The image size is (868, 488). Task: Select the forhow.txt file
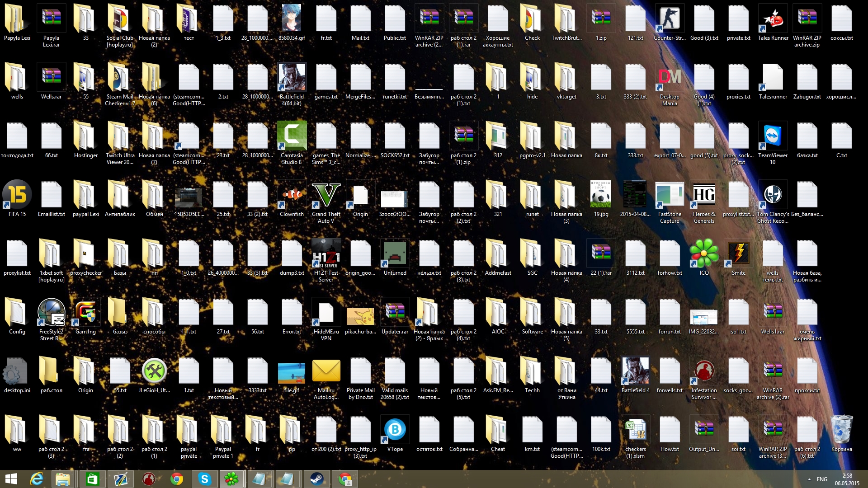[x=670, y=253]
